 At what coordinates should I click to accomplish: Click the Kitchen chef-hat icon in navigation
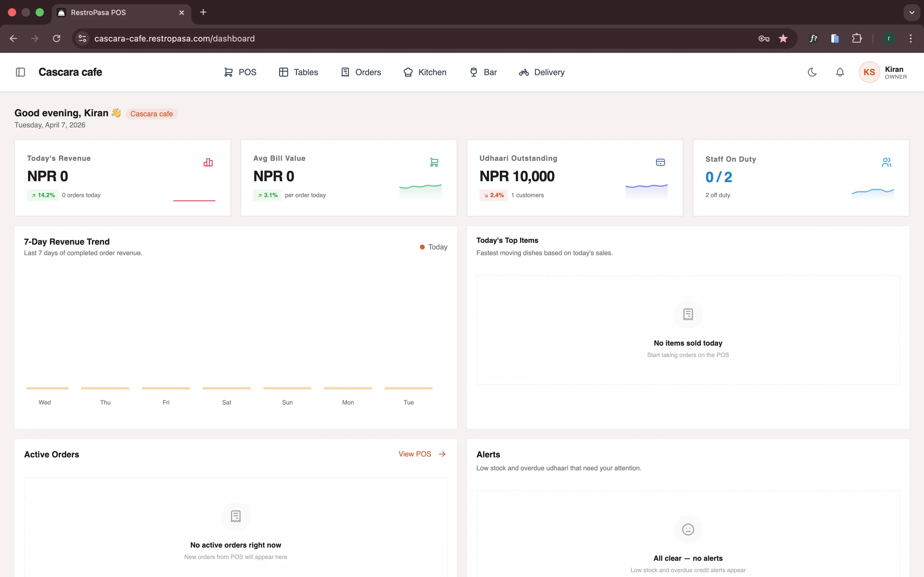(x=408, y=72)
